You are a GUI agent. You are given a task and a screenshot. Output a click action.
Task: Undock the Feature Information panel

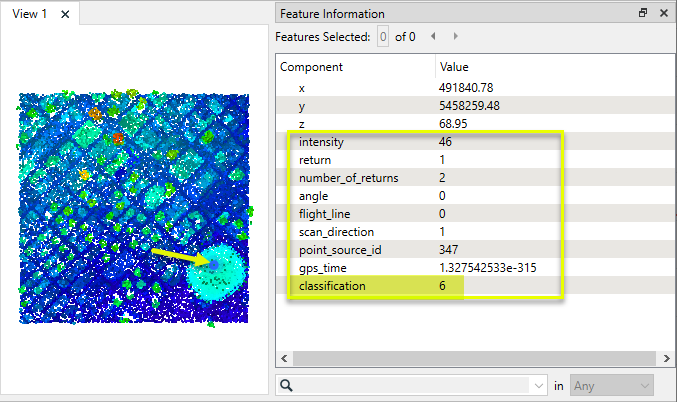tap(643, 14)
